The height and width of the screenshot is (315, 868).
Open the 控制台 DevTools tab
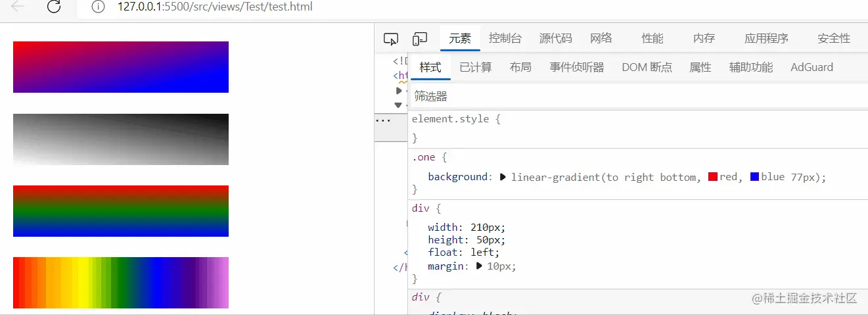pyautogui.click(x=505, y=39)
